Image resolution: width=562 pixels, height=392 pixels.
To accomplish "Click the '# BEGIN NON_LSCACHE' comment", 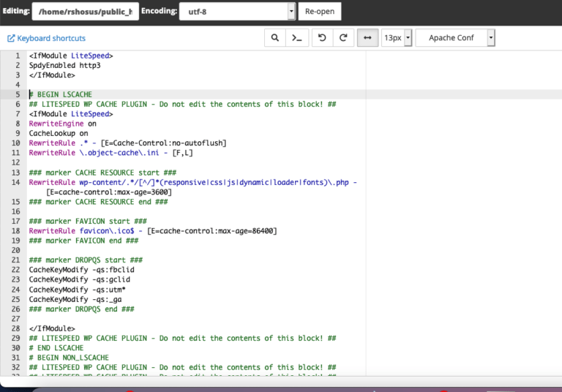I will 69,358.
